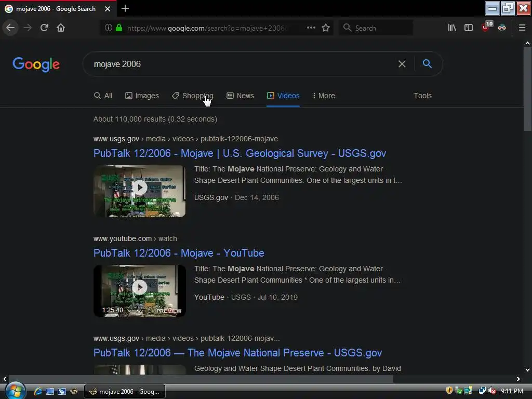Image resolution: width=532 pixels, height=399 pixels.
Task: Click the 'About 110,000 results' text
Action: pyautogui.click(x=155, y=119)
